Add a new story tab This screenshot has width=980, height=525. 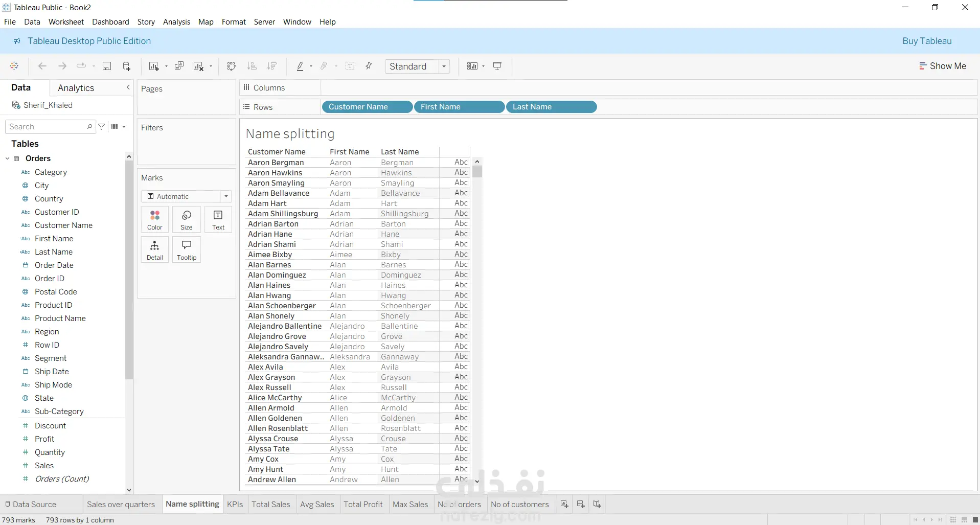tap(597, 504)
